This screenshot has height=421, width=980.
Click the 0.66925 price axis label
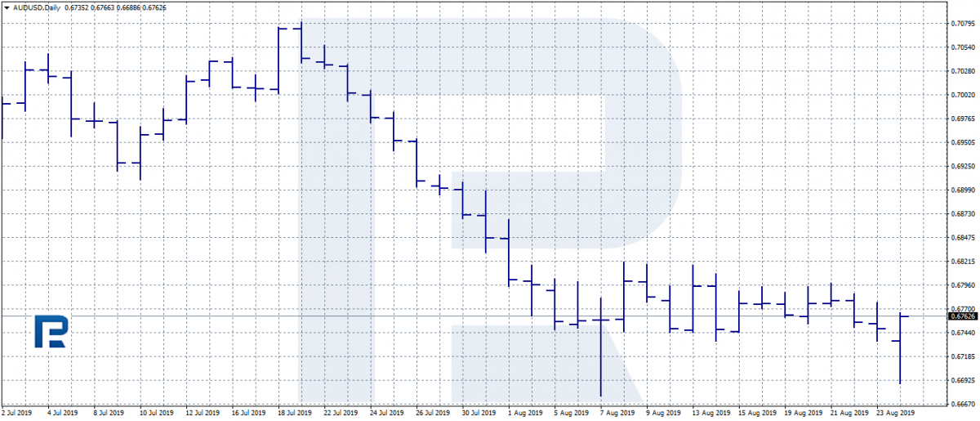tap(962, 381)
